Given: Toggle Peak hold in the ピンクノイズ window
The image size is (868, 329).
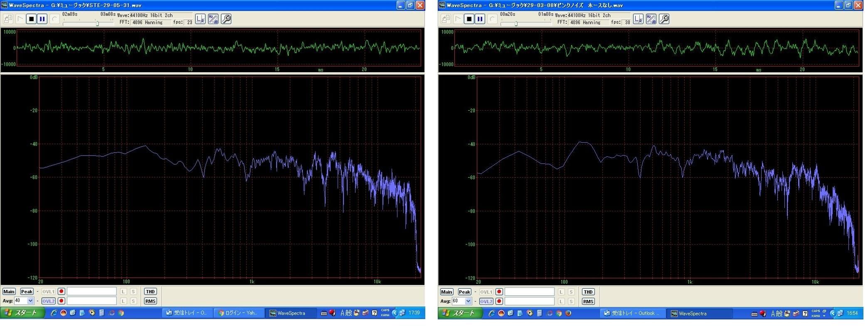Looking at the screenshot, I should pos(464,292).
